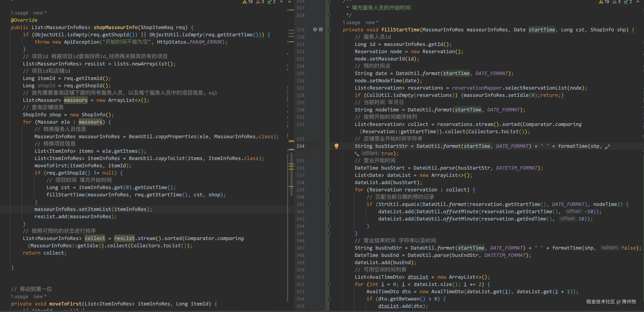The width and height of the screenshot is (644, 312).
Task: Click line number 334 in the gutter
Action: 300,146
